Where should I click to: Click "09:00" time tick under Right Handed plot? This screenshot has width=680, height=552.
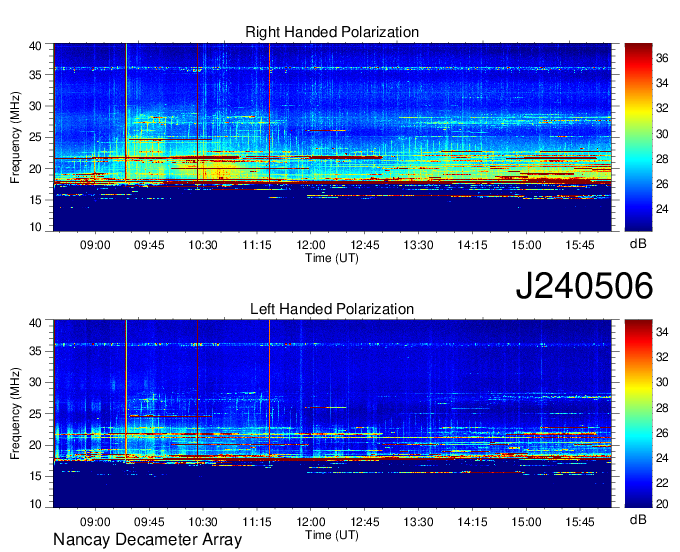(95, 245)
